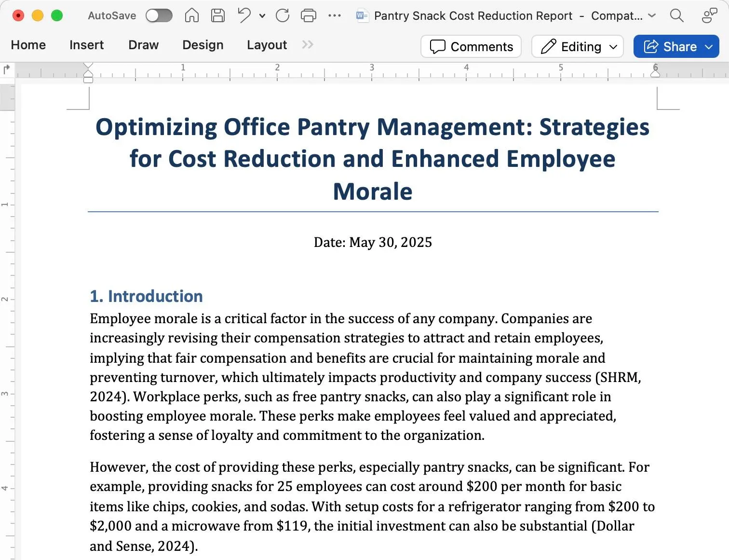Switch to the Insert tab

coord(86,45)
